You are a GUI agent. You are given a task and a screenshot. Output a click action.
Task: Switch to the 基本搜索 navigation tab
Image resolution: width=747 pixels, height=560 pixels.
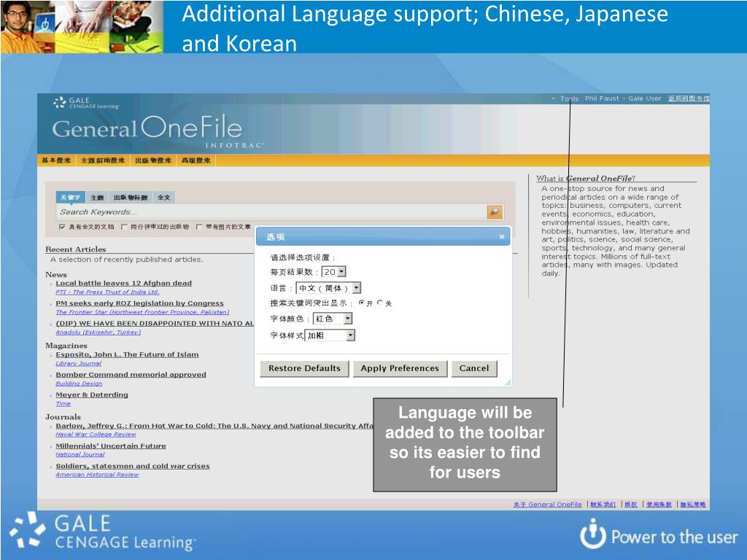(x=56, y=160)
